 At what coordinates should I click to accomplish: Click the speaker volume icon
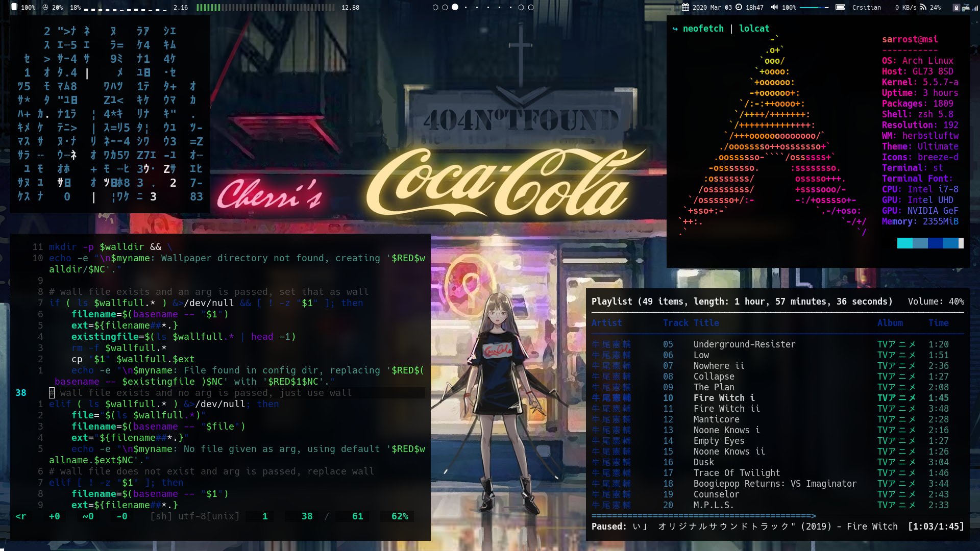(x=774, y=7)
